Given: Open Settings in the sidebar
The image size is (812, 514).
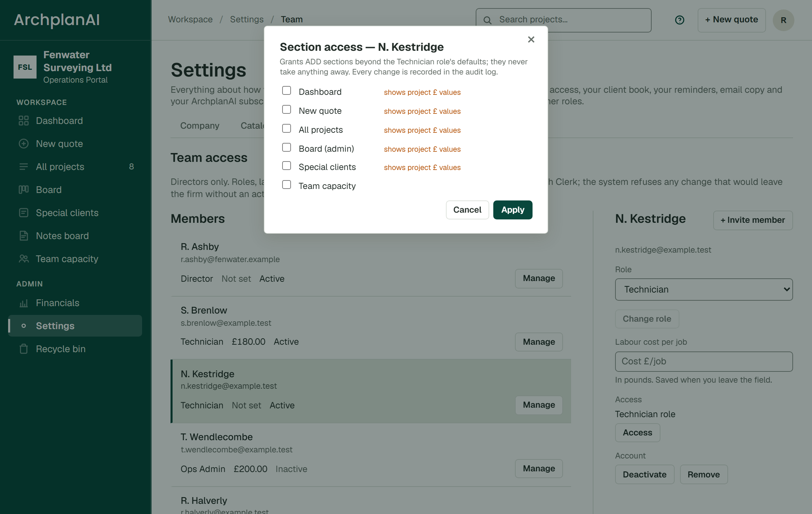Looking at the screenshot, I should pos(75,326).
